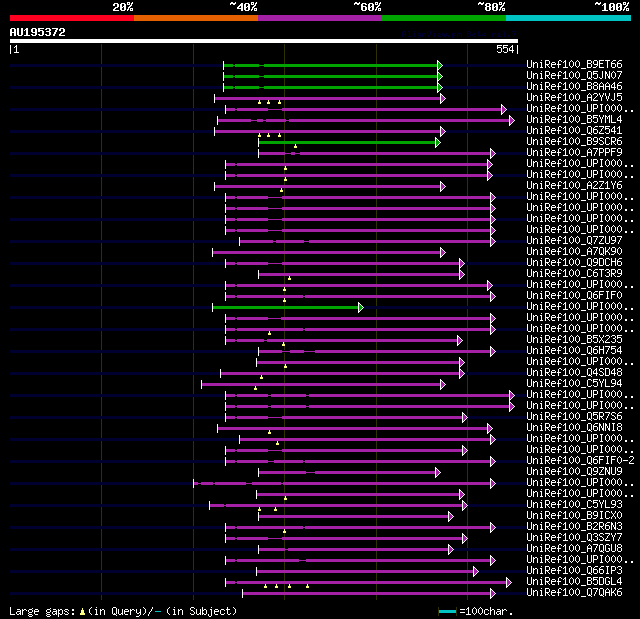The height and width of the screenshot is (619, 640).
Task: Click the cyan ~100% identity legend segment
Action: click(569, 18)
